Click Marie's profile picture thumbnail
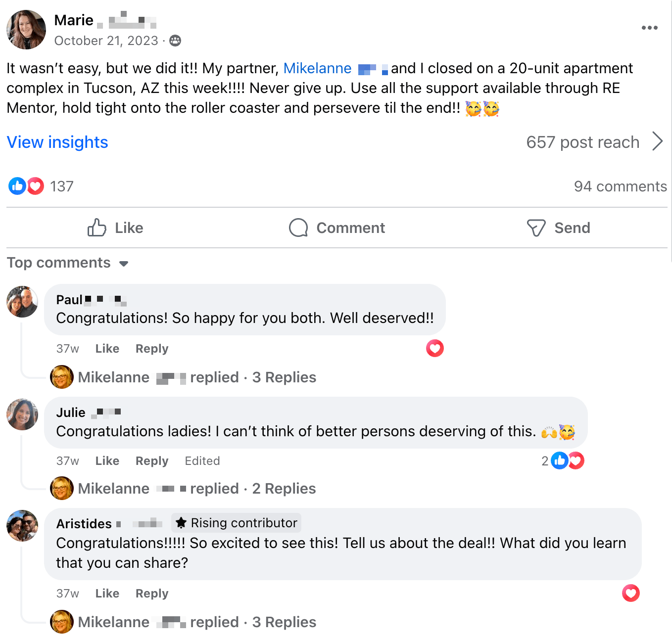672x641 pixels. [x=26, y=30]
